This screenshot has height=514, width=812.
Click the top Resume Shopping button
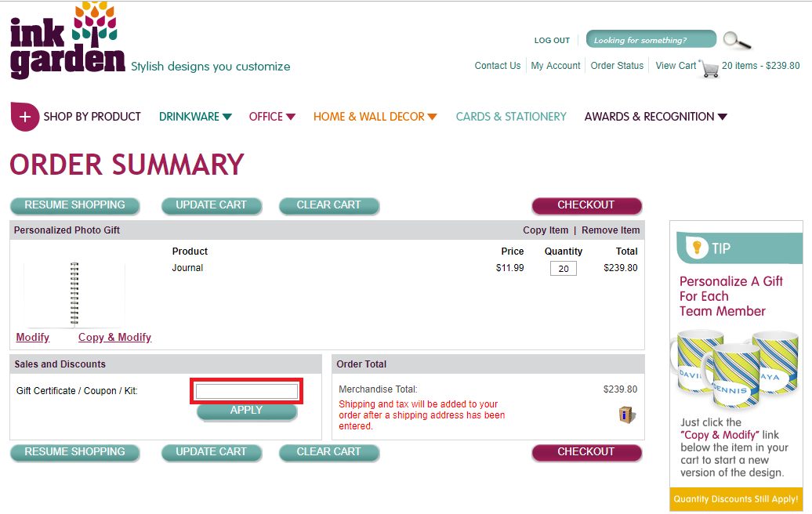74,205
